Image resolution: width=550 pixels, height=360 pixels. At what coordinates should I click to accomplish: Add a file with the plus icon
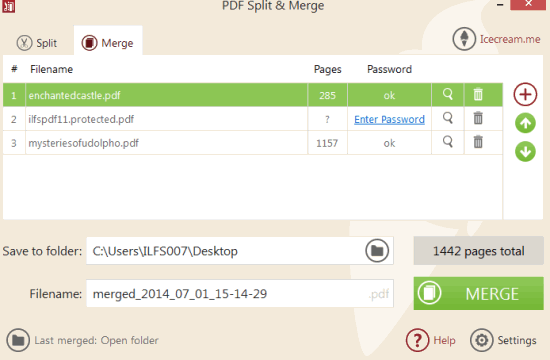(x=525, y=94)
